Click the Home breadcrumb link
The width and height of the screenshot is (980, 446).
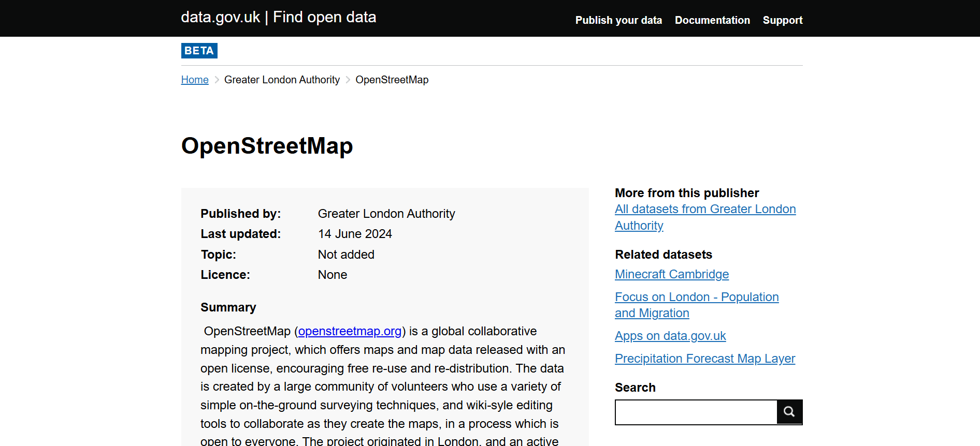[195, 80]
